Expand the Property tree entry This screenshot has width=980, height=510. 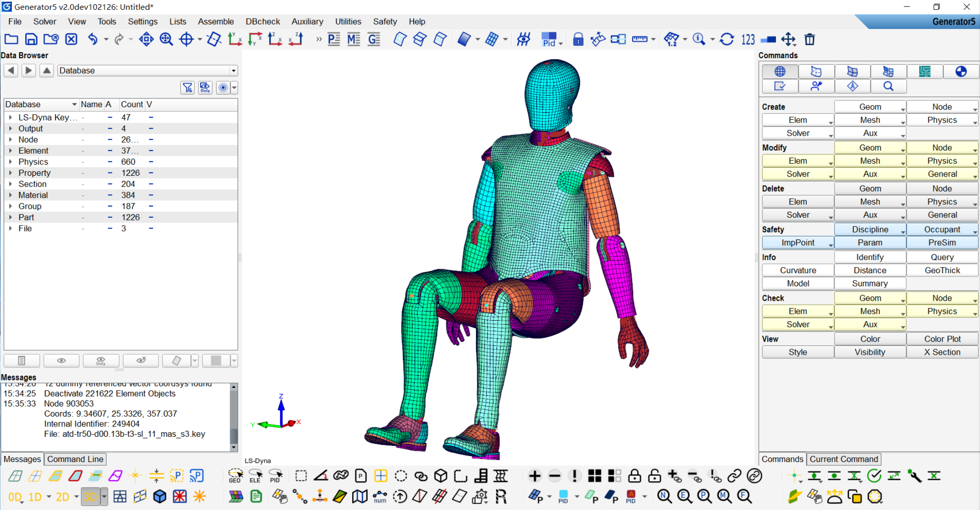pos(10,173)
